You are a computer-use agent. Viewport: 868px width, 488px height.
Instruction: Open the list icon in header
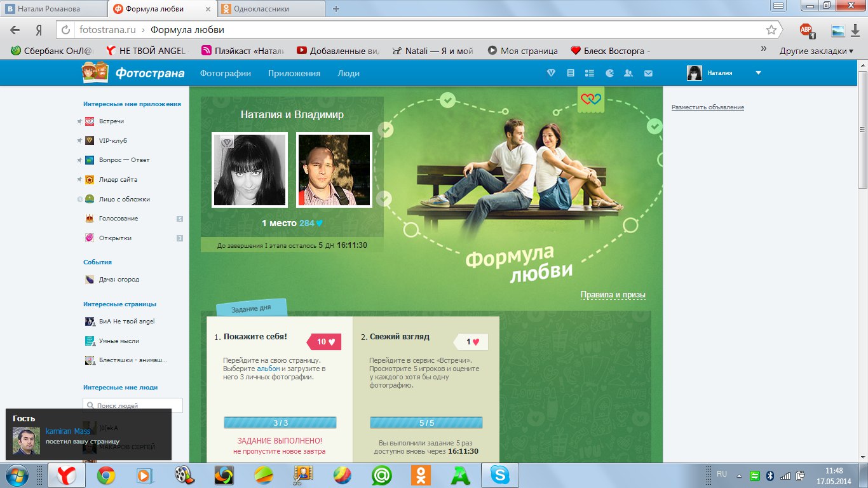(x=590, y=73)
